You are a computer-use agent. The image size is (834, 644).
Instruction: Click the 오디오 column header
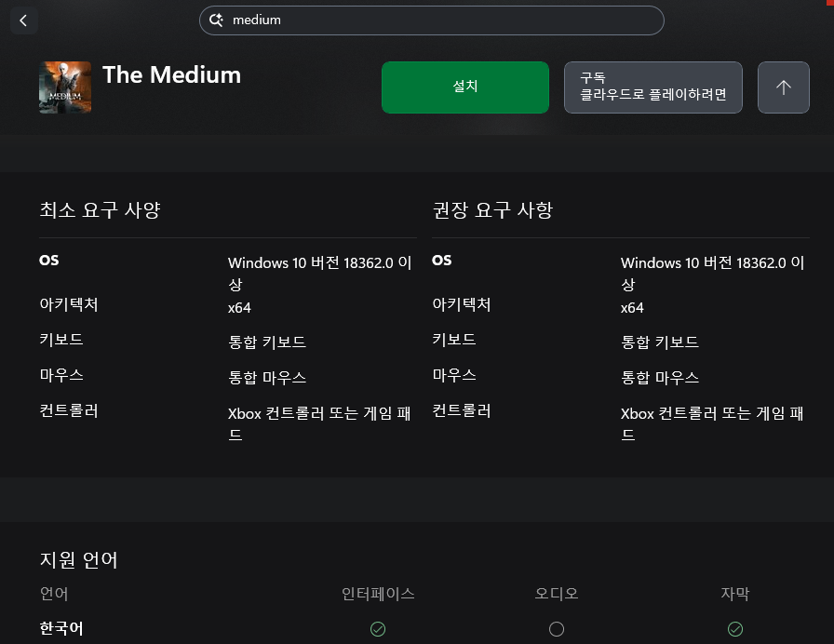(x=557, y=594)
